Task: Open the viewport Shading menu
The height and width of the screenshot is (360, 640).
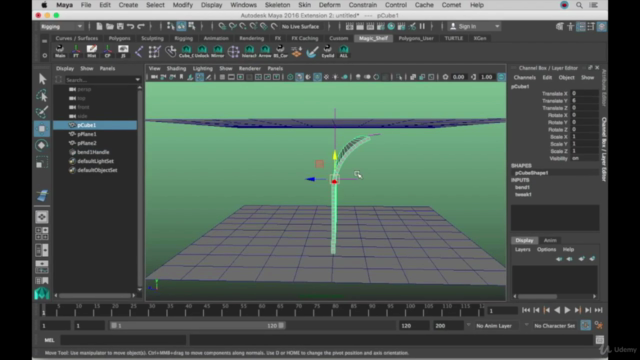Action: [x=176, y=68]
